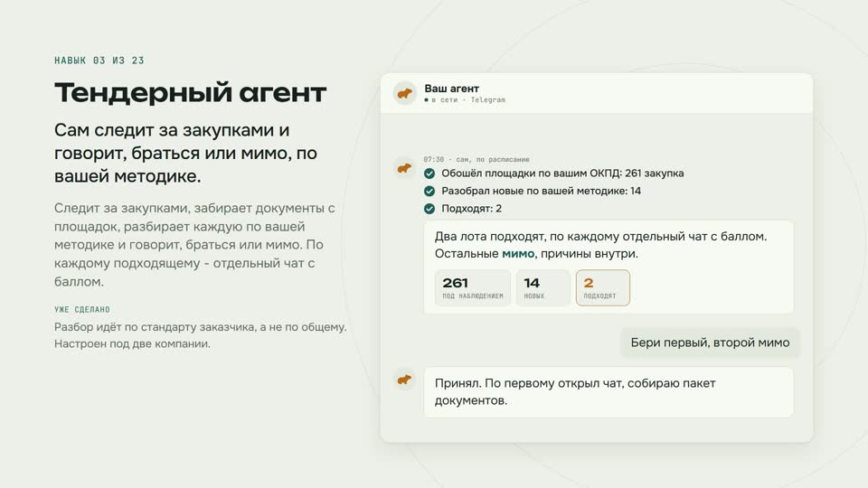Click text 'Подходят: 2' in checklist

click(x=472, y=209)
